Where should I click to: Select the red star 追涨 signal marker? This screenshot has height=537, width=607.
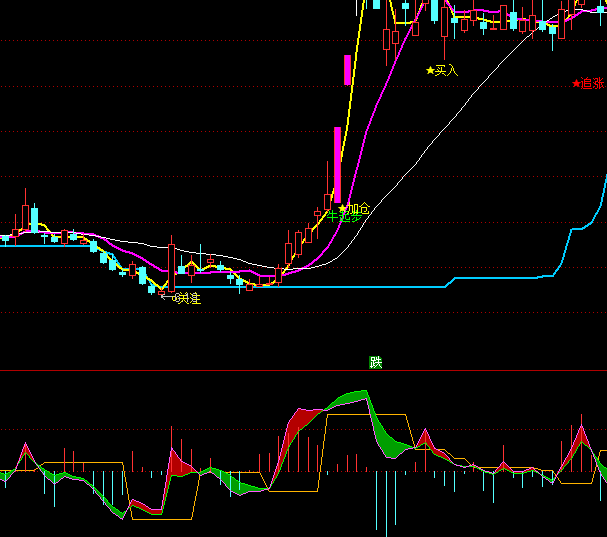tap(588, 84)
